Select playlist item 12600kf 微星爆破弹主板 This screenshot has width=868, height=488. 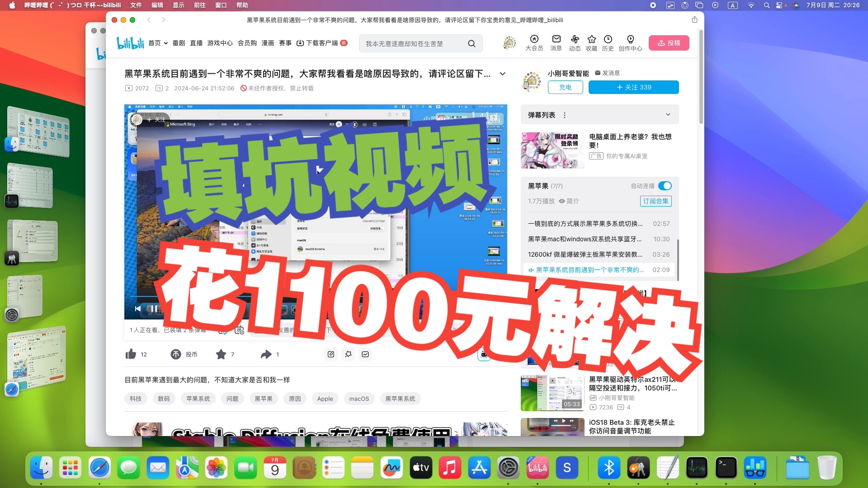pyautogui.click(x=599, y=254)
